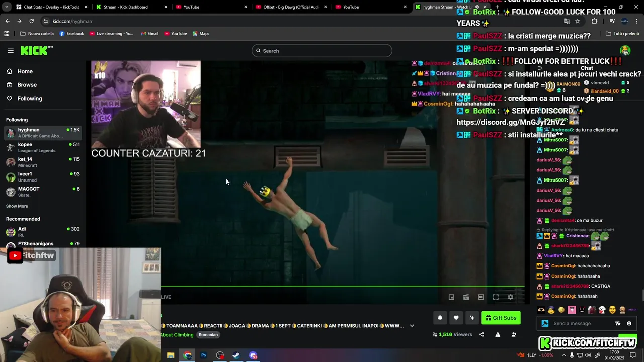Enable mini player mode
Image resolution: width=644 pixels, height=362 pixels.
tap(451, 297)
